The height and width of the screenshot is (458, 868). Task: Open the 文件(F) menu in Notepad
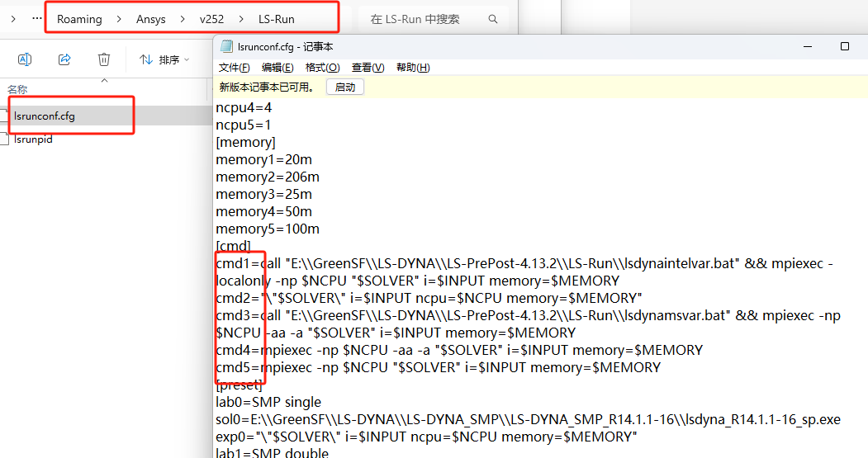[235, 68]
